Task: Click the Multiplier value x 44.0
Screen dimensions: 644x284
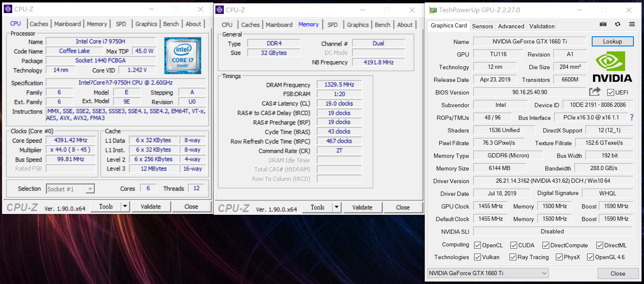Action: coord(70,150)
